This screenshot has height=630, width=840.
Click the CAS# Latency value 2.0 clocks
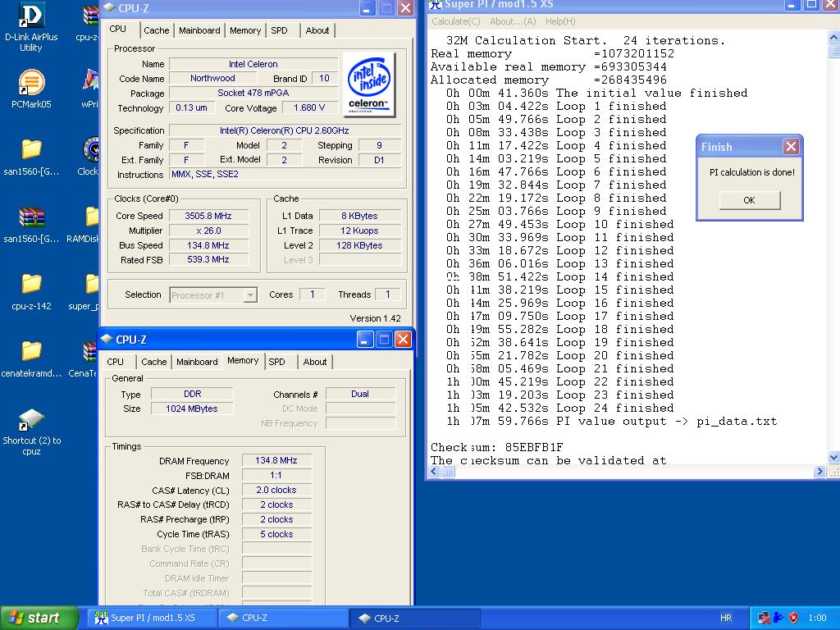[x=276, y=490]
